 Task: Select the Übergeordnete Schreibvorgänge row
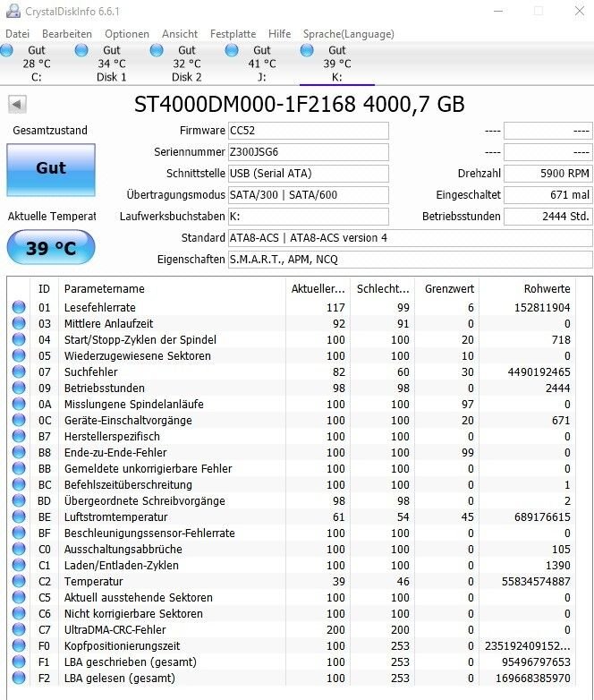(292, 500)
